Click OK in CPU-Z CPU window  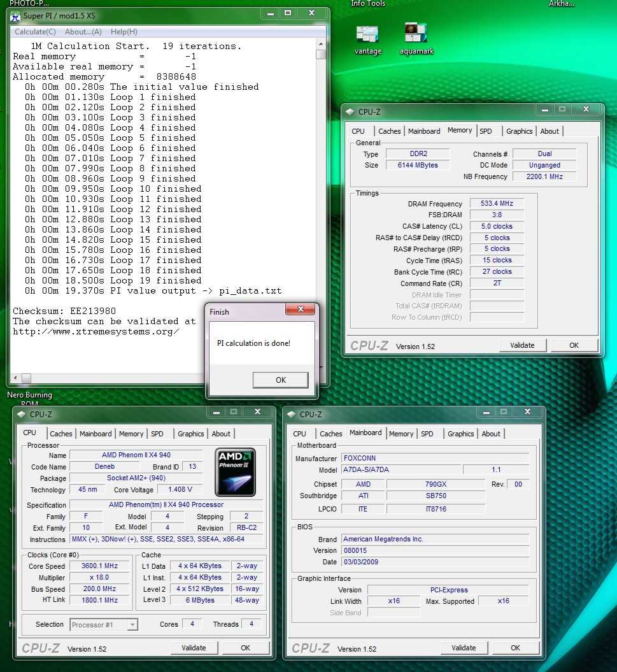[245, 648]
